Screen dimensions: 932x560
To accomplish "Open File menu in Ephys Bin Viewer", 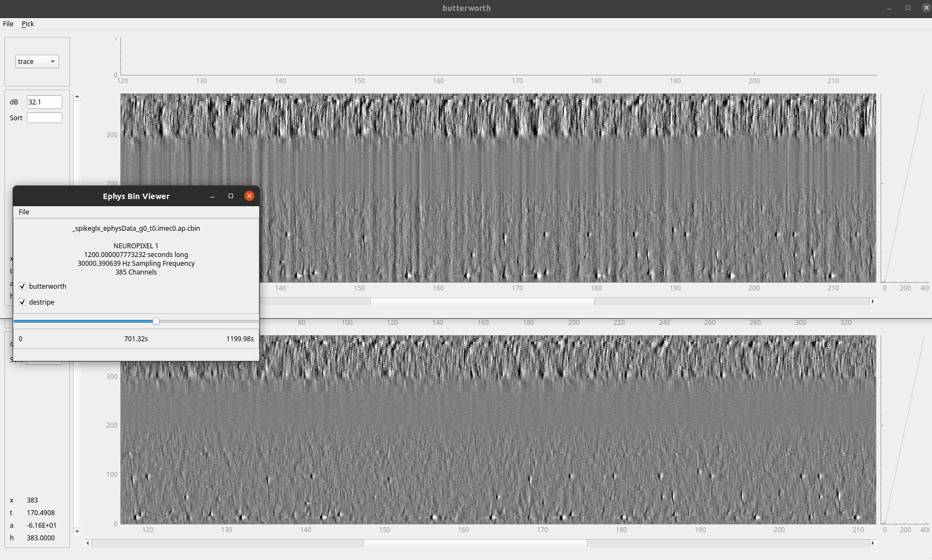I will pos(24,212).
